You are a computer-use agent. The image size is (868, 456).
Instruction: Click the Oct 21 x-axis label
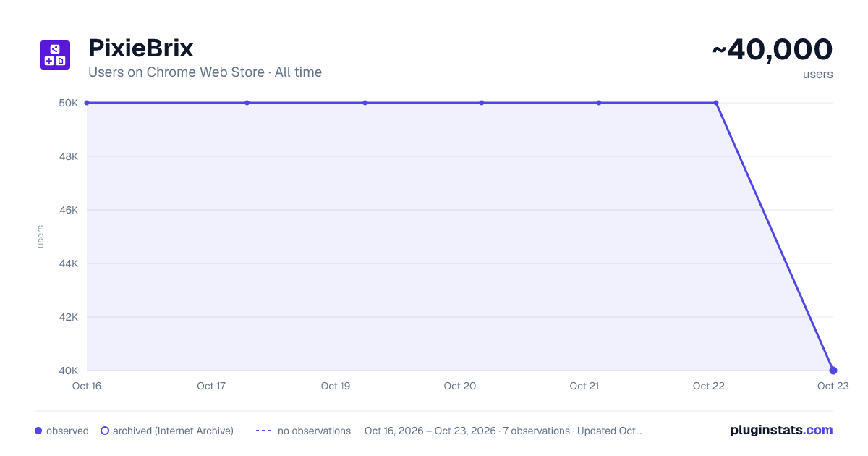click(584, 386)
